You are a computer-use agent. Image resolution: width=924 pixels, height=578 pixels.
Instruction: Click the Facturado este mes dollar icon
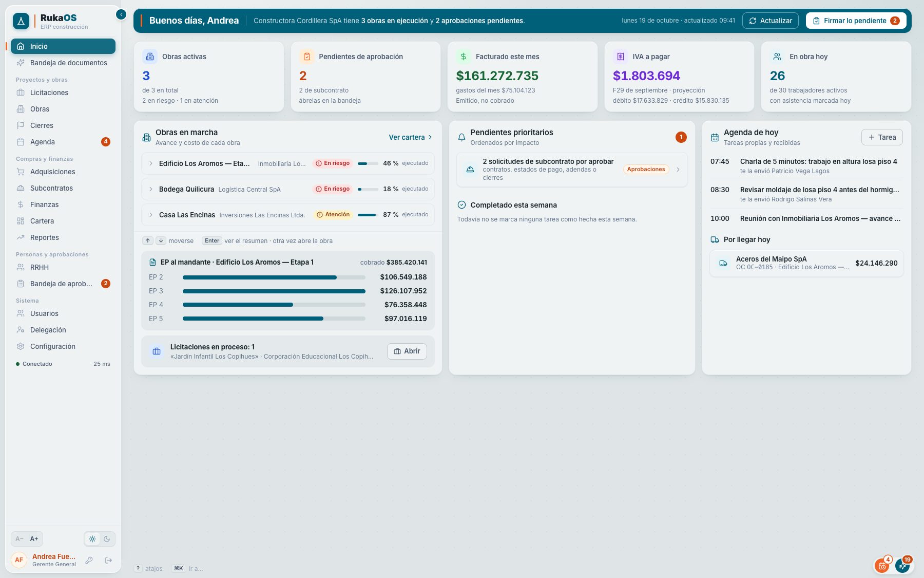click(x=463, y=57)
